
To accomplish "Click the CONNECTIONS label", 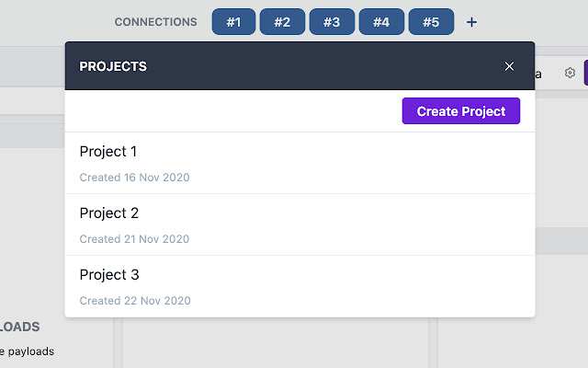I will pyautogui.click(x=155, y=22).
